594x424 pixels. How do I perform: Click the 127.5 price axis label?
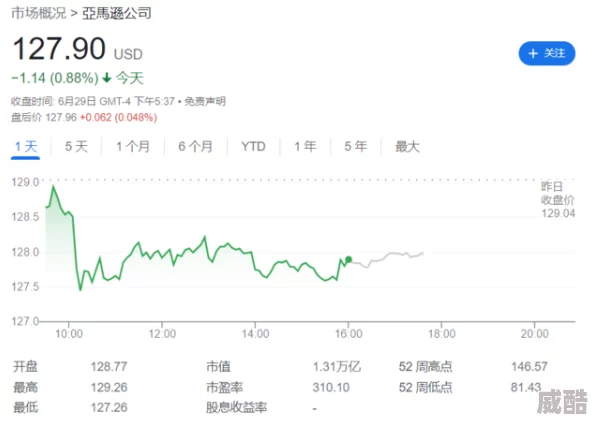coord(25,287)
